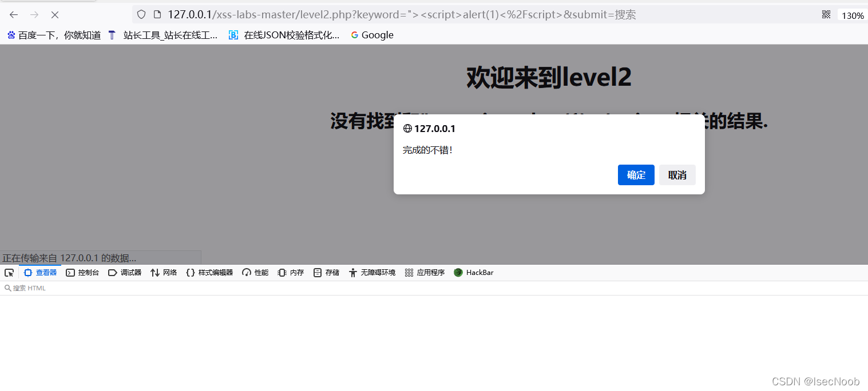Click the 取消 button in the alert dialog
The height and width of the screenshot is (391, 868).
tap(677, 175)
